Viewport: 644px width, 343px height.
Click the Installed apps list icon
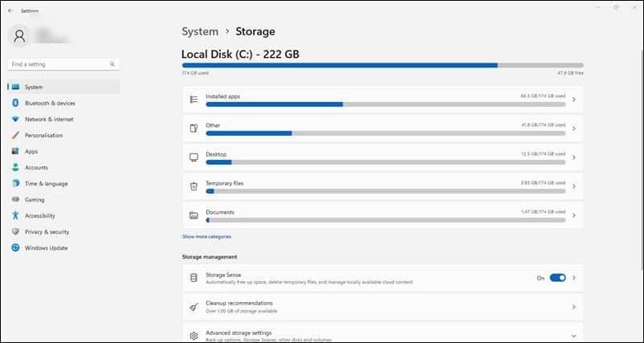[194, 100]
